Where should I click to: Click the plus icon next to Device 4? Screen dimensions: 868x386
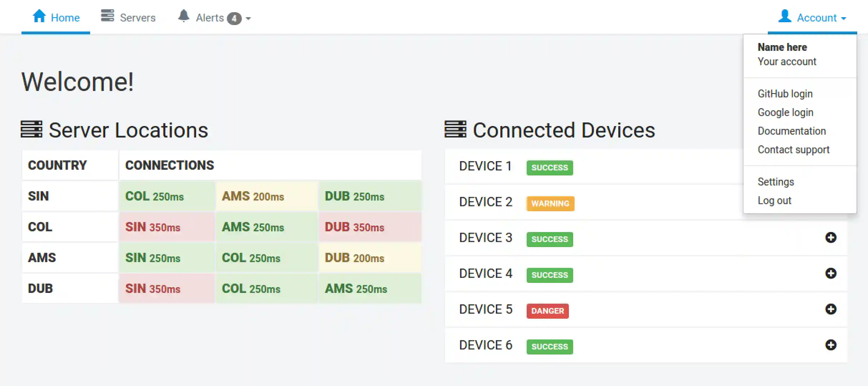pos(831,274)
